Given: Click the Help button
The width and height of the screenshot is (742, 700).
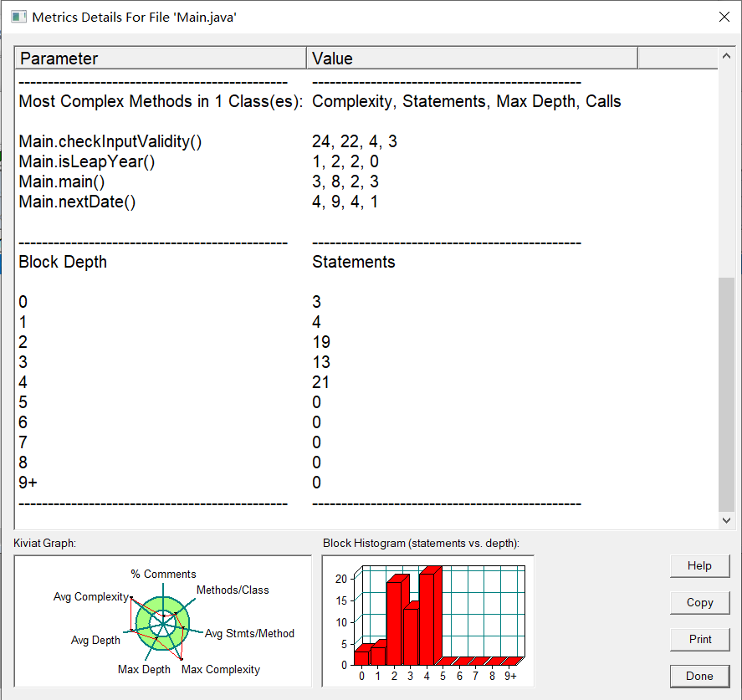Looking at the screenshot, I should [x=699, y=565].
